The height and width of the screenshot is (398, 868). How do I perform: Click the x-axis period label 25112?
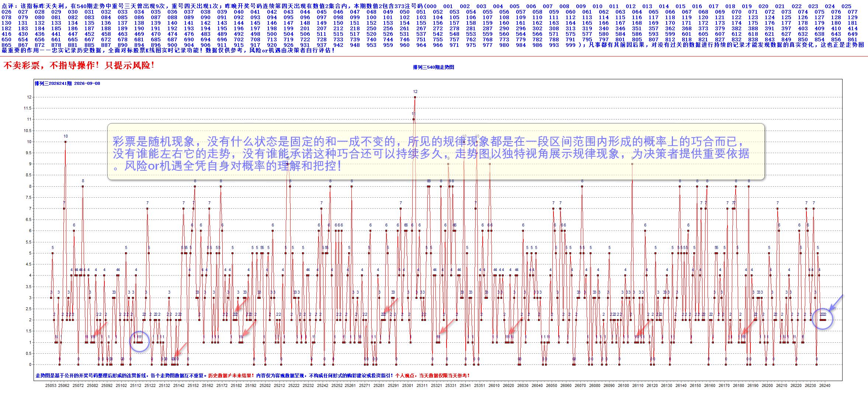136,385
